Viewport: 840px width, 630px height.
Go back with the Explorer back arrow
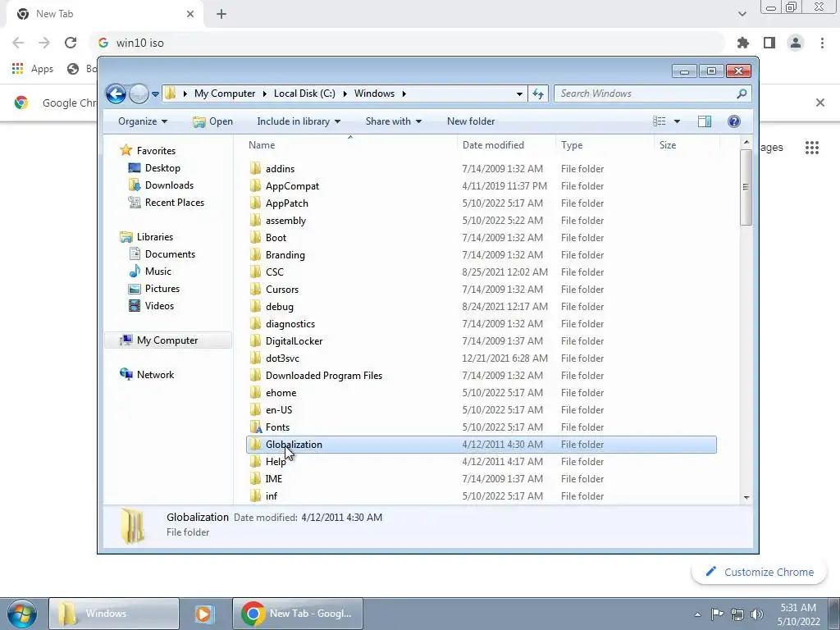click(x=116, y=94)
